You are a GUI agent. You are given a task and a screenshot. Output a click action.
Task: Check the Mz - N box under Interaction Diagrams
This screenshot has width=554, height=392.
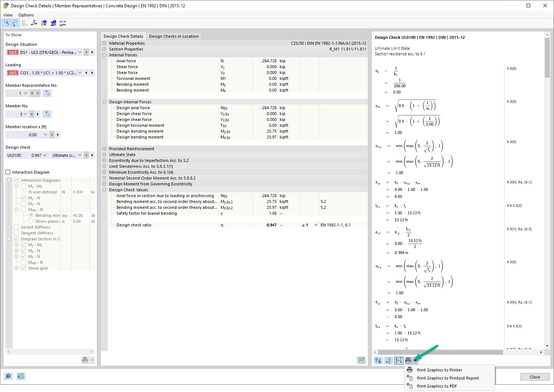point(23,204)
